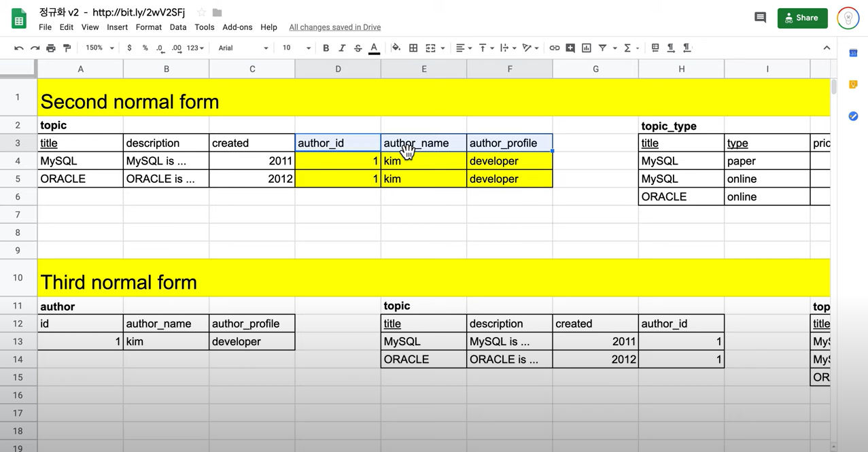Open the Google account avatar

[848, 18]
